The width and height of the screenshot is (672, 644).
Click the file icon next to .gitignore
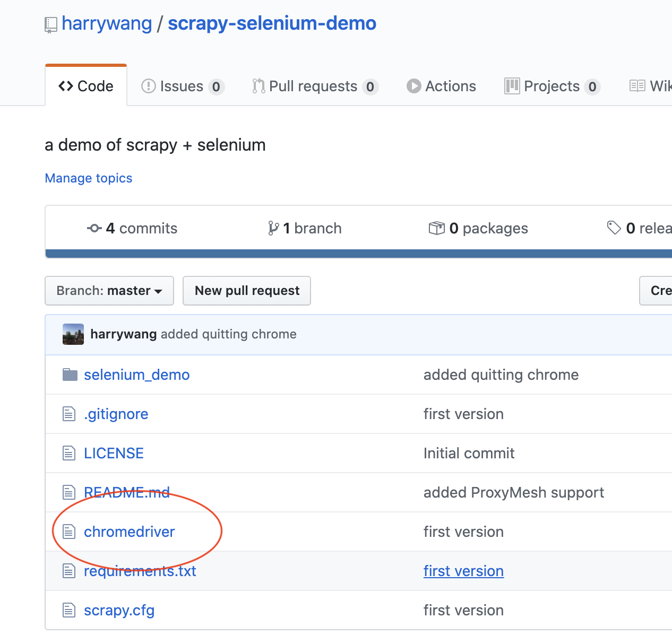pyautogui.click(x=69, y=414)
